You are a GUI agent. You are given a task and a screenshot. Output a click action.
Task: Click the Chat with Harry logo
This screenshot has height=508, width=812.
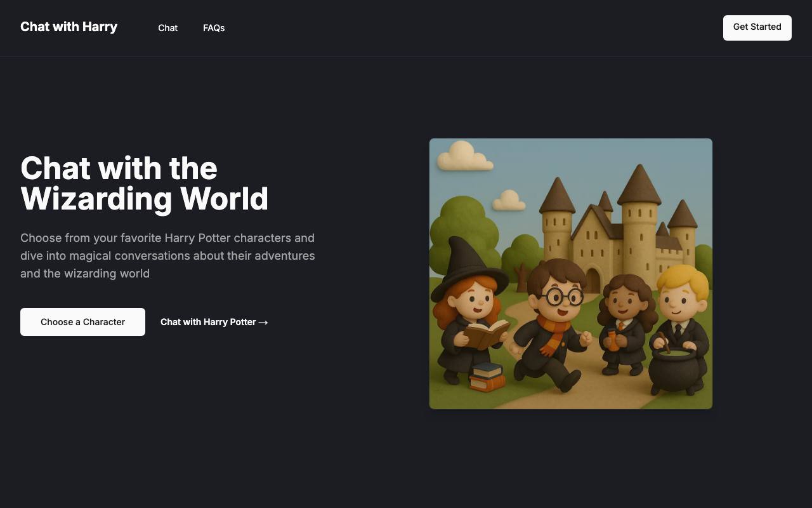(x=69, y=27)
